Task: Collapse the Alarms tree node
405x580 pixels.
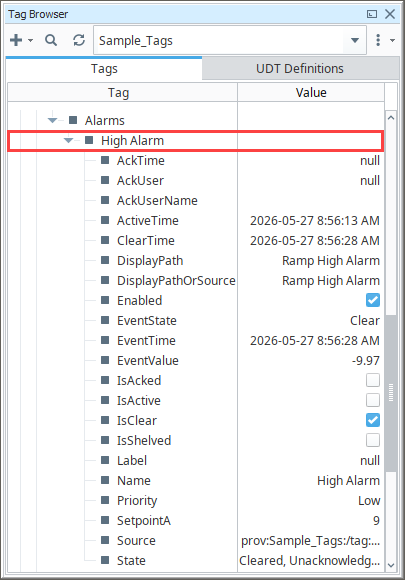Action: click(x=52, y=120)
